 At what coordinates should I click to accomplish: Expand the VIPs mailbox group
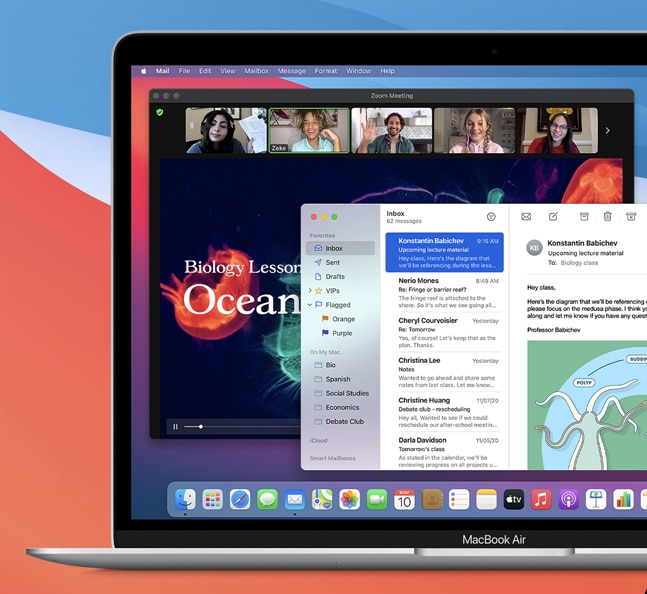click(310, 290)
